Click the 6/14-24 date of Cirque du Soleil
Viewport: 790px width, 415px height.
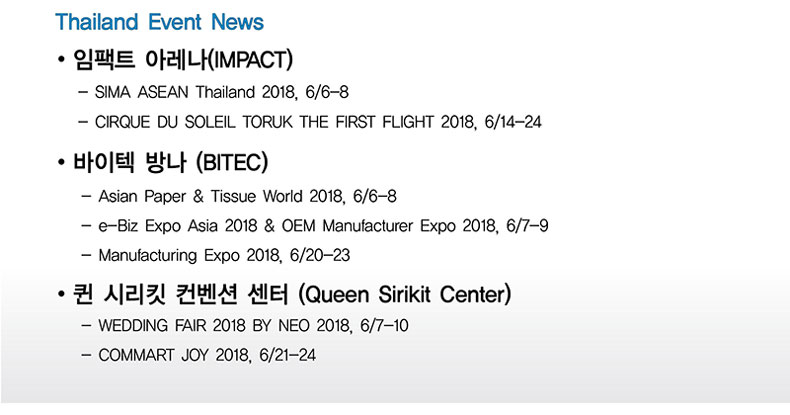(x=513, y=122)
